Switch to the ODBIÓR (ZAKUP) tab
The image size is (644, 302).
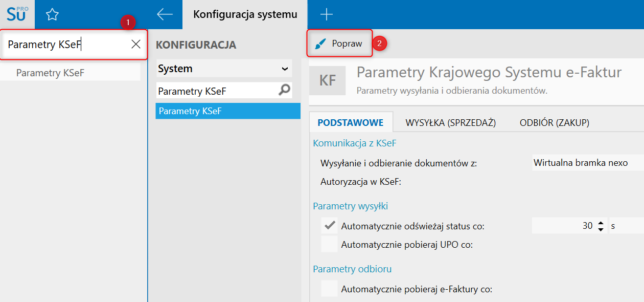click(555, 123)
